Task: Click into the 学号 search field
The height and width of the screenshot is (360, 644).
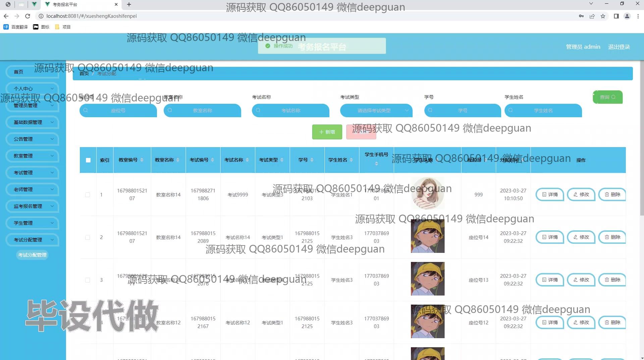Action: (463, 110)
